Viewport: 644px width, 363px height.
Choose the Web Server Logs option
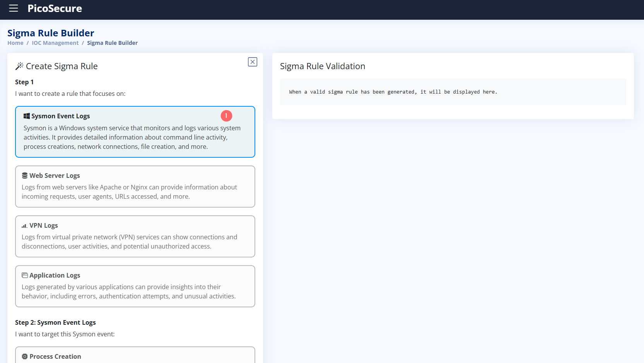coord(135,186)
